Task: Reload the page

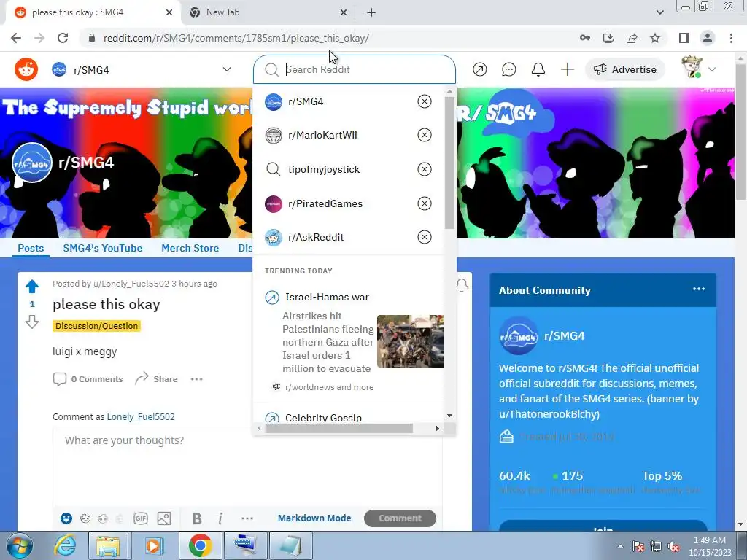Action: [63, 38]
